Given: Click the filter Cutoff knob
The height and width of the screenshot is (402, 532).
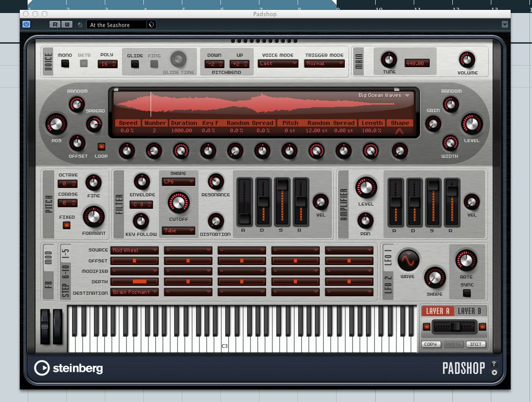Looking at the screenshot, I should click(x=179, y=203).
